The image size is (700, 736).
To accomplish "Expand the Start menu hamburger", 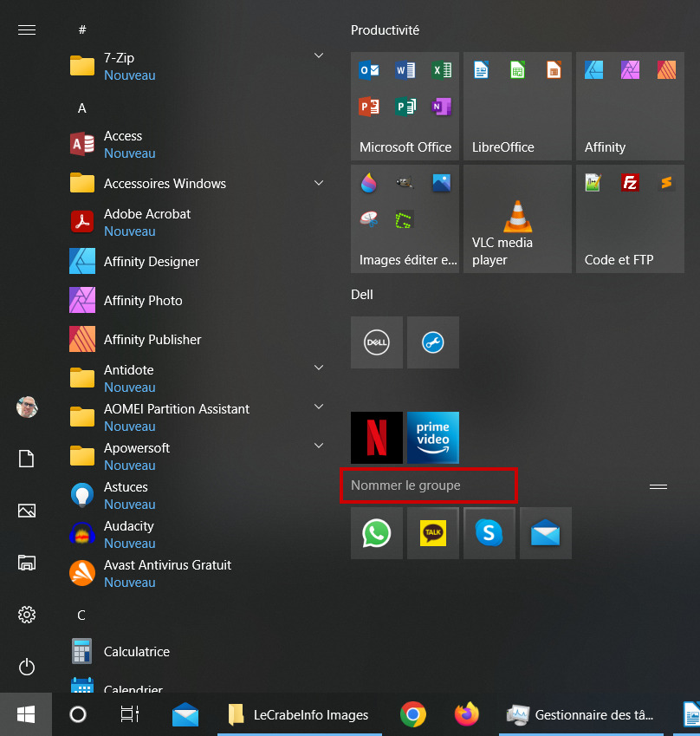I will pos(27,30).
